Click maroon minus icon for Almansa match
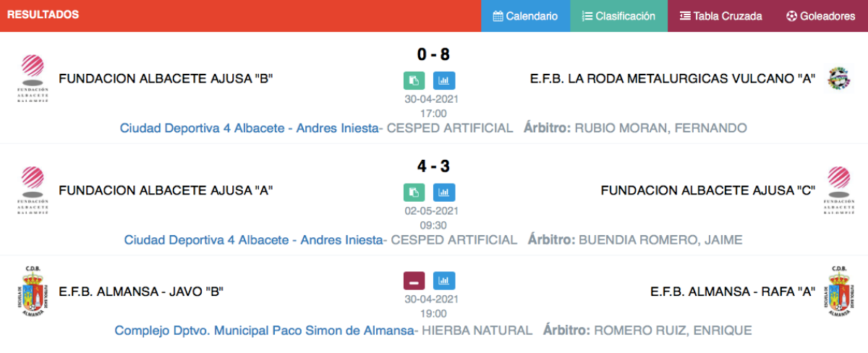This screenshot has width=868, height=353. pos(414,281)
